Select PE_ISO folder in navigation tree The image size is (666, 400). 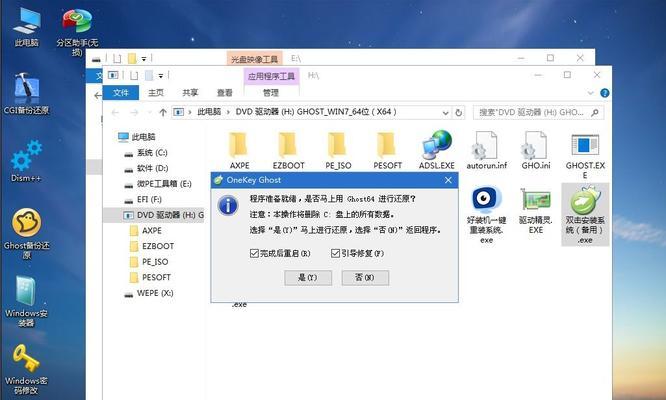pos(149,262)
